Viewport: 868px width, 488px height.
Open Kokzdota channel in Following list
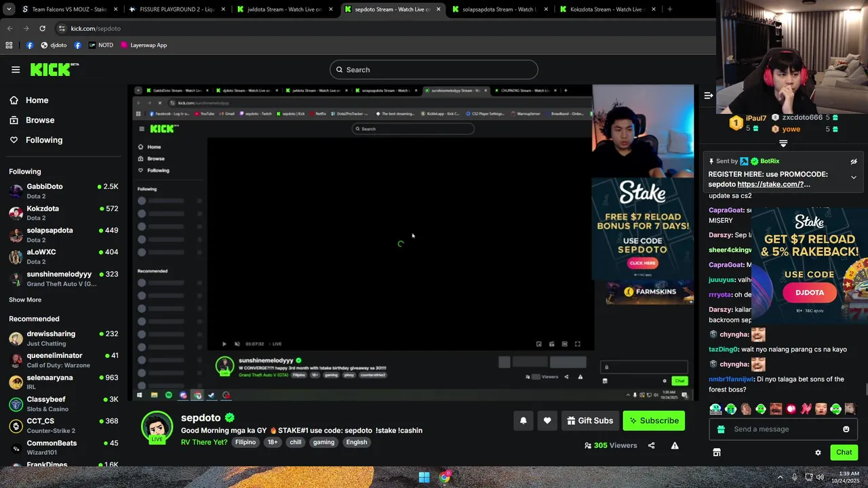[x=64, y=213]
